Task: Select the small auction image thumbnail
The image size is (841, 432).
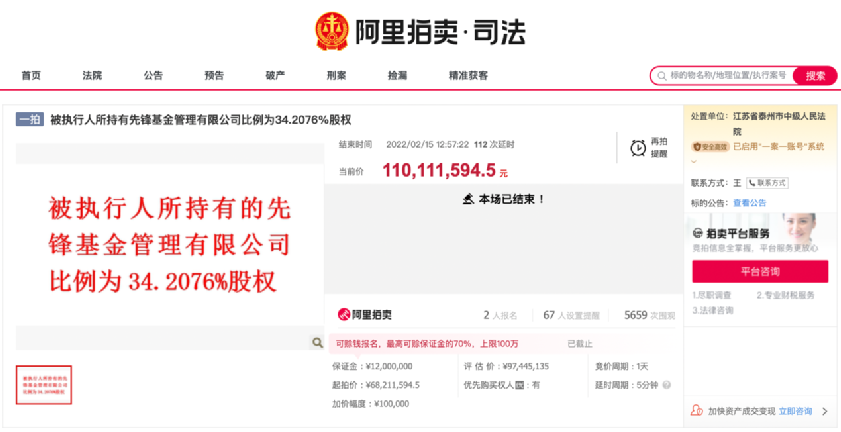Action: tap(44, 385)
